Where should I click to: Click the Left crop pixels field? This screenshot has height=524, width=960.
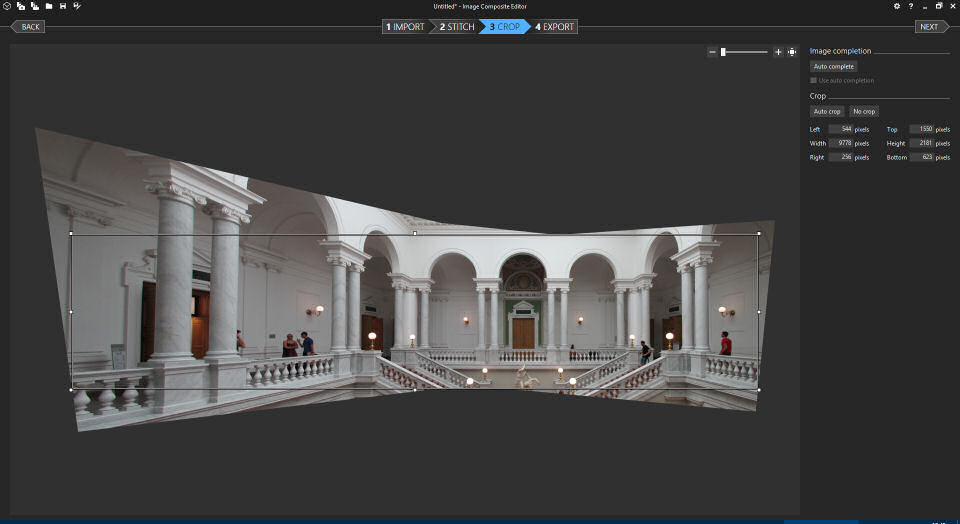tap(840, 129)
